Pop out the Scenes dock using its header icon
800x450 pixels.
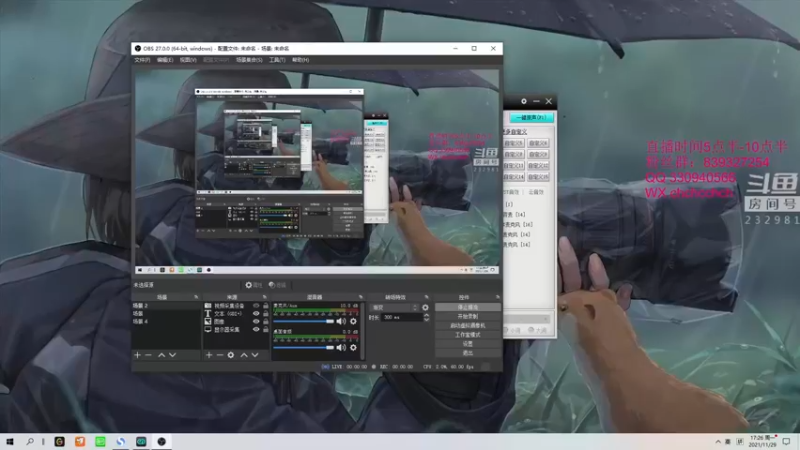point(196,297)
